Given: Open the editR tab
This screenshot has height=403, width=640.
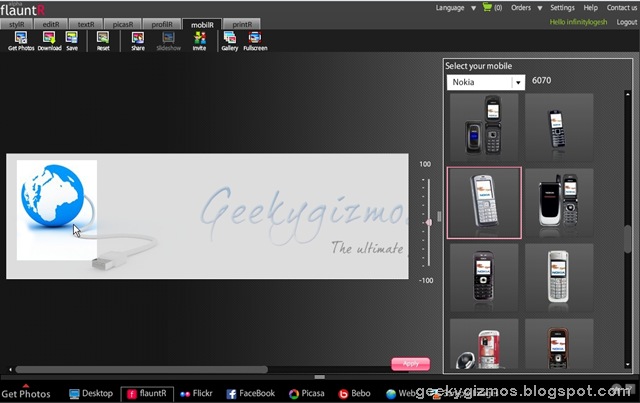Looking at the screenshot, I should 51,24.
